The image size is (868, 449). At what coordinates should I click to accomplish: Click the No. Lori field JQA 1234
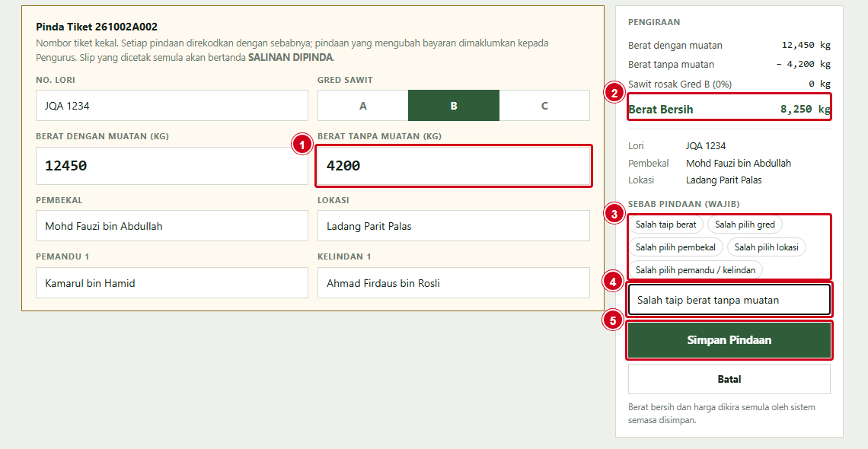pos(172,106)
